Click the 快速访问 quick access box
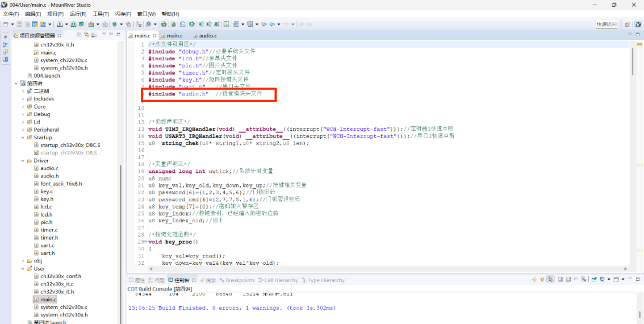 click(606, 24)
